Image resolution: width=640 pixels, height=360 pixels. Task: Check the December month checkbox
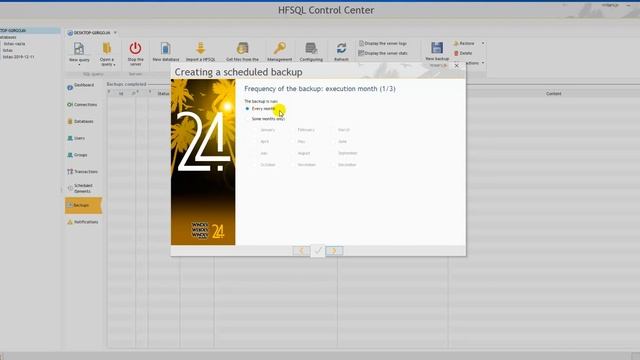pyautogui.click(x=333, y=165)
